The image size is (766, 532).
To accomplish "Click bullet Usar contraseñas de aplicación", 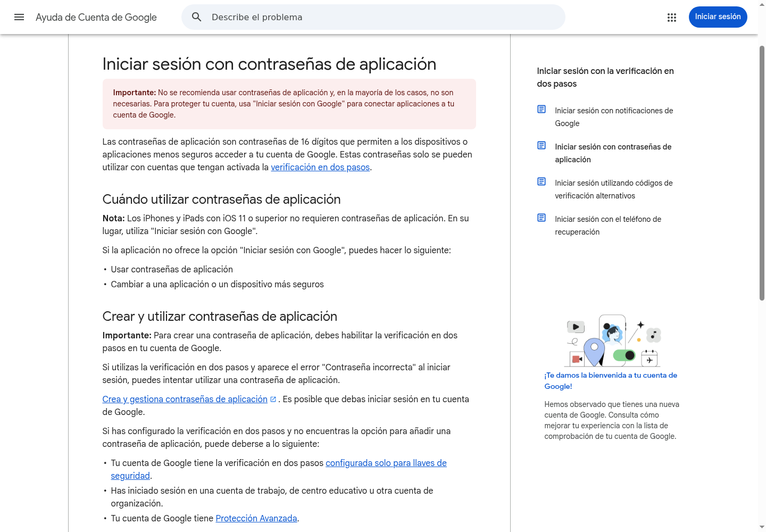I will tap(172, 269).
